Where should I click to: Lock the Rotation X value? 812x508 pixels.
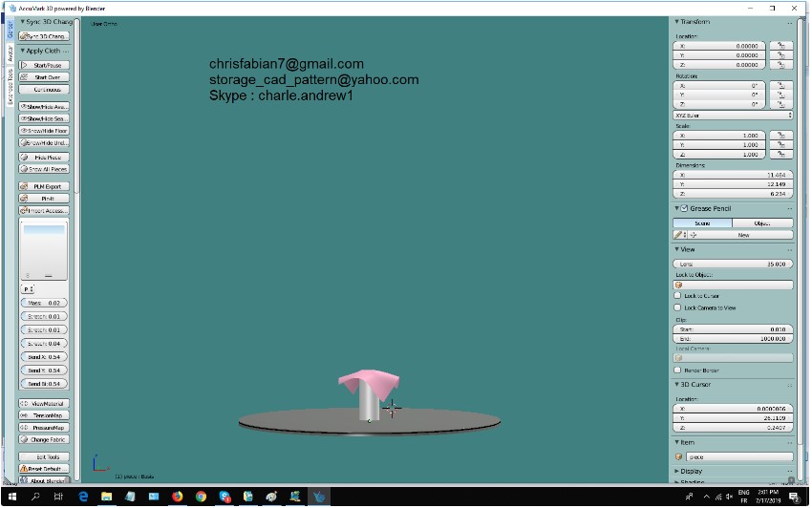(x=780, y=85)
